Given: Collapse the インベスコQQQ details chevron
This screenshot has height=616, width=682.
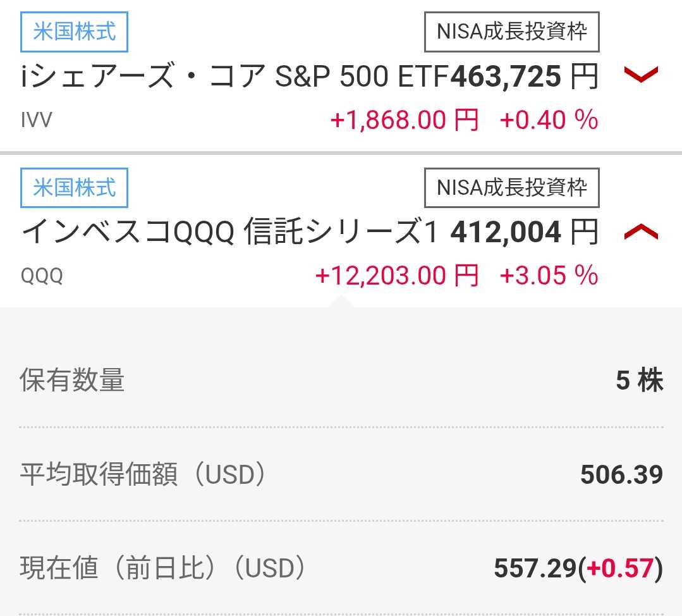Looking at the screenshot, I should 641,233.
